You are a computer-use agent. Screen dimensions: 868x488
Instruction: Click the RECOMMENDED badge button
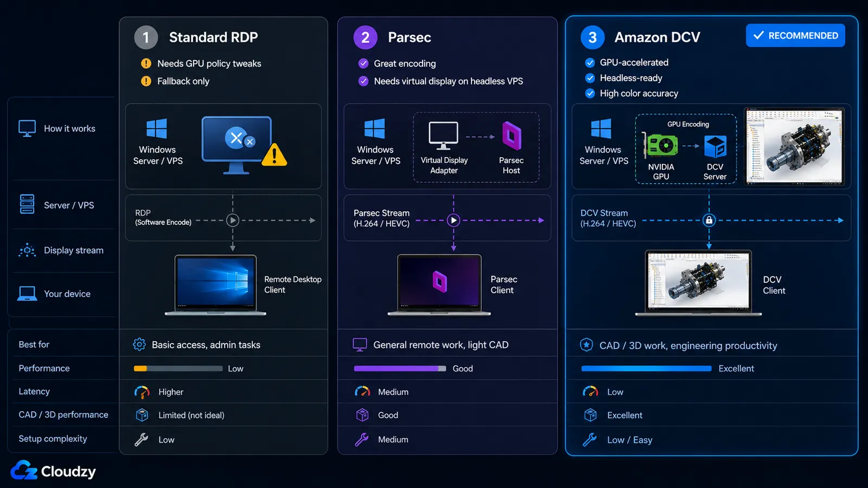(795, 35)
